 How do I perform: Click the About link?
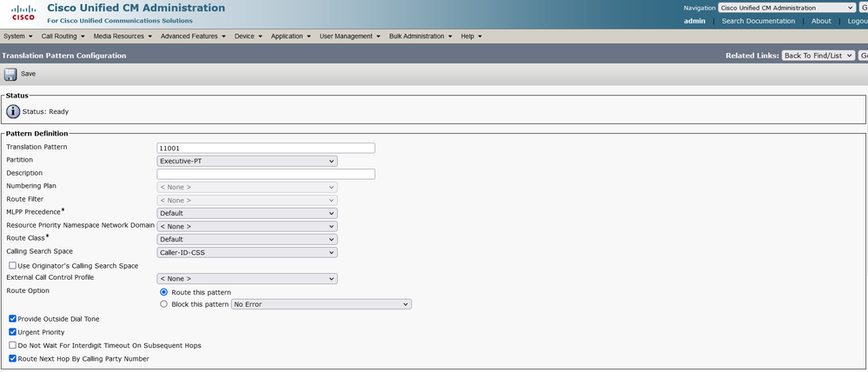coord(821,21)
